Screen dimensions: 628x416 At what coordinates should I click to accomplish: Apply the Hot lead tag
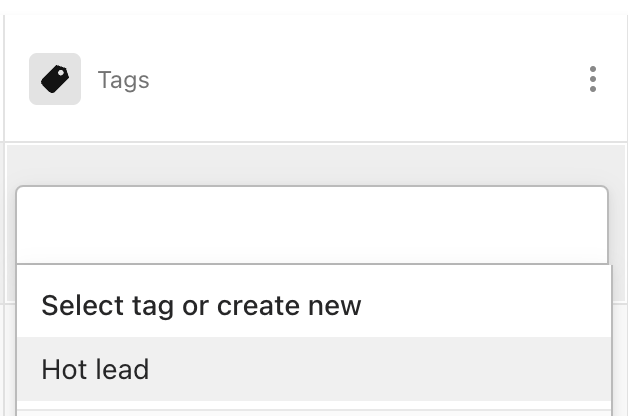pos(95,370)
